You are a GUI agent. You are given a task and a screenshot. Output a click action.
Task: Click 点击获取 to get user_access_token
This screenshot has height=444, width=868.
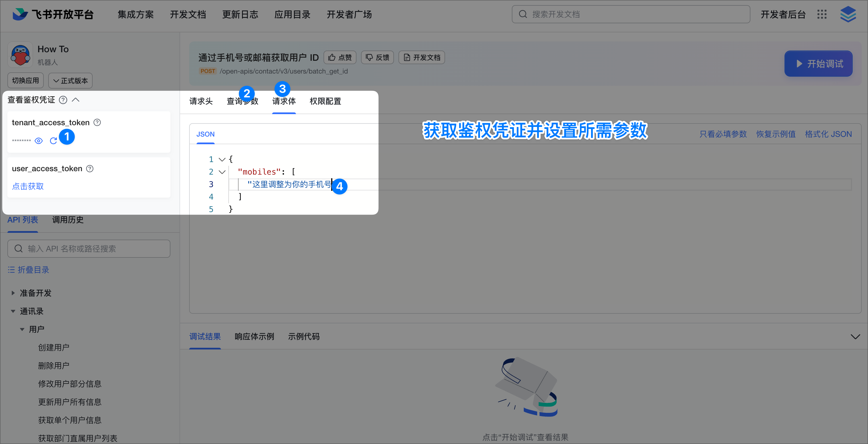(27, 186)
